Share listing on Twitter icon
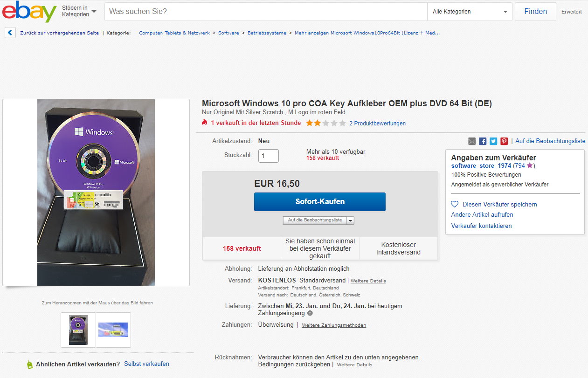 (x=493, y=141)
